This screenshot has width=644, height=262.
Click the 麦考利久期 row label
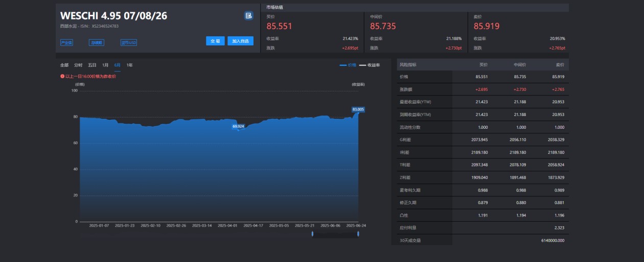click(410, 190)
